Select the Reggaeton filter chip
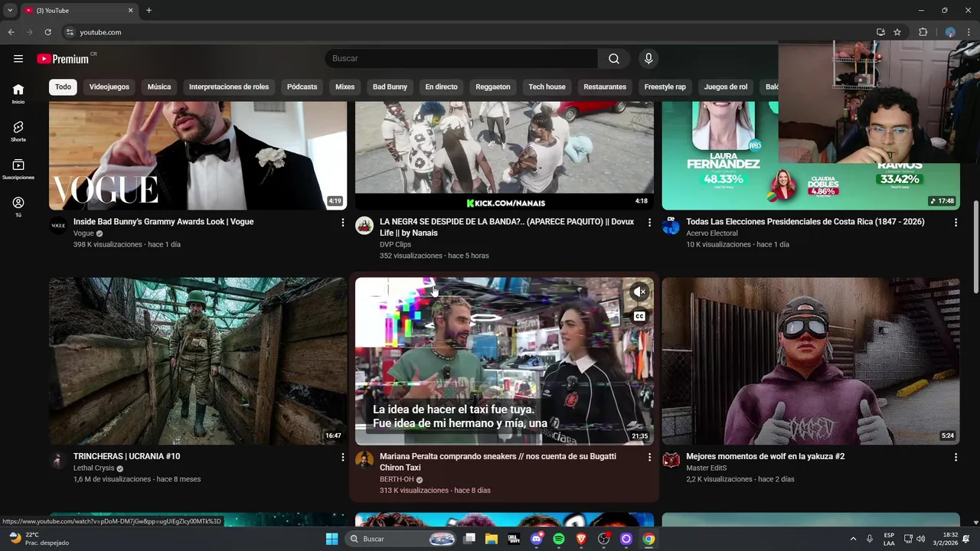 pos(493,87)
